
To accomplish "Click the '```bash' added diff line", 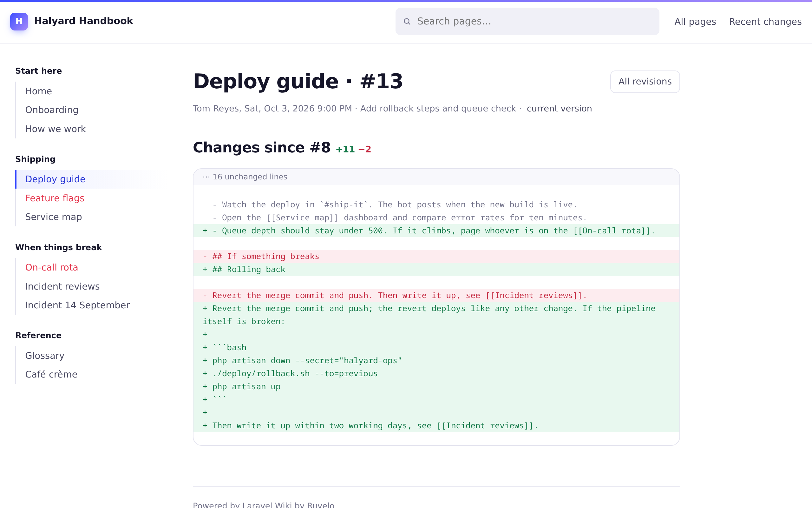I will [x=436, y=347].
